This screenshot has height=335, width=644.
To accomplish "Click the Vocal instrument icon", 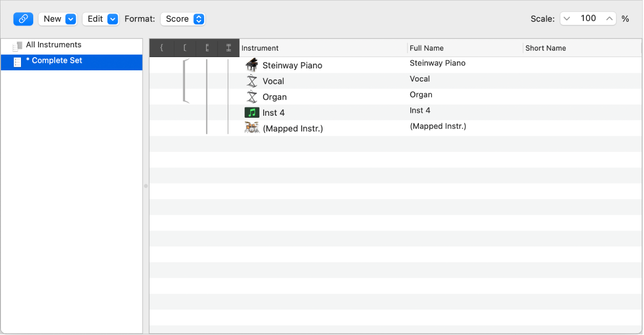I will coord(251,81).
